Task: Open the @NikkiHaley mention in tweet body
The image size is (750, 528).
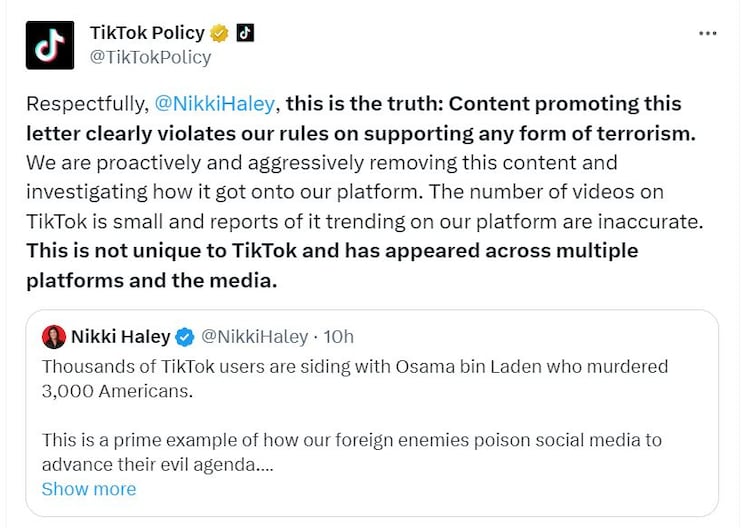Action: pos(221,103)
